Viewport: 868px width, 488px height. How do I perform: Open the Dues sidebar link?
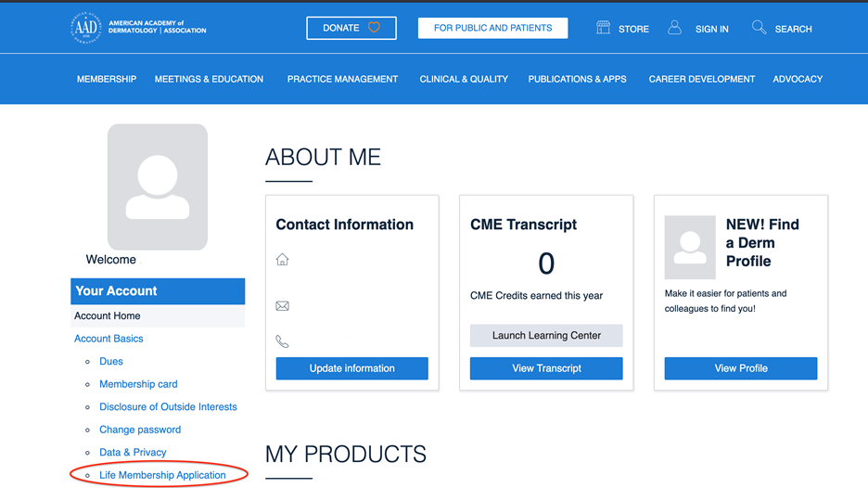point(110,361)
